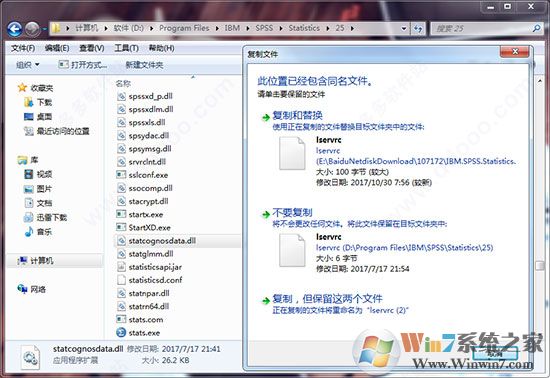Image resolution: width=550 pixels, height=378 pixels.
Task: Select the spssxls.dll file icon
Action: click(121, 122)
